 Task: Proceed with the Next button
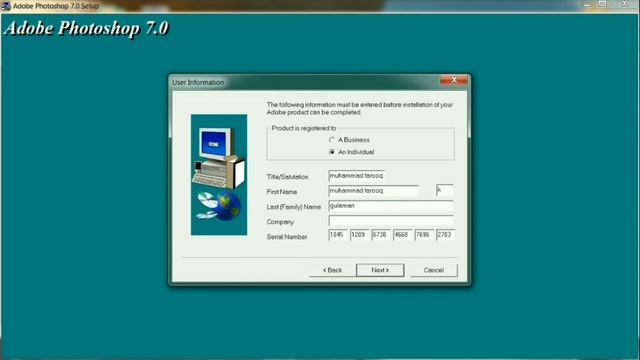380,270
